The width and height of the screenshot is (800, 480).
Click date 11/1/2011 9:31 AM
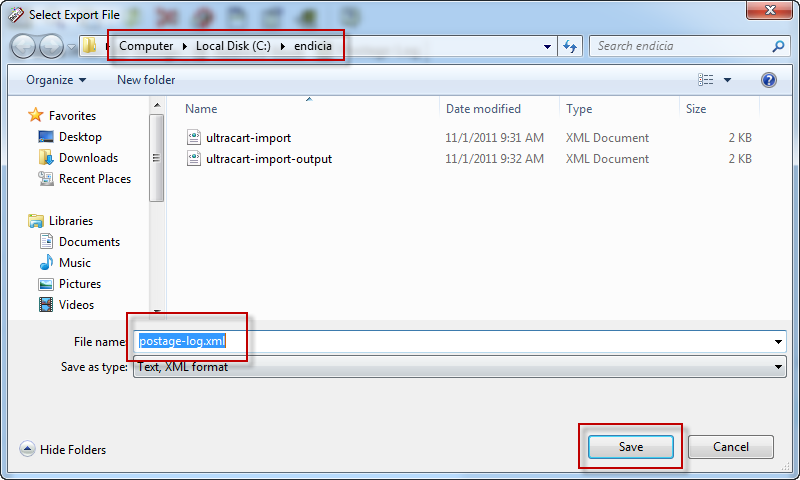click(x=494, y=138)
